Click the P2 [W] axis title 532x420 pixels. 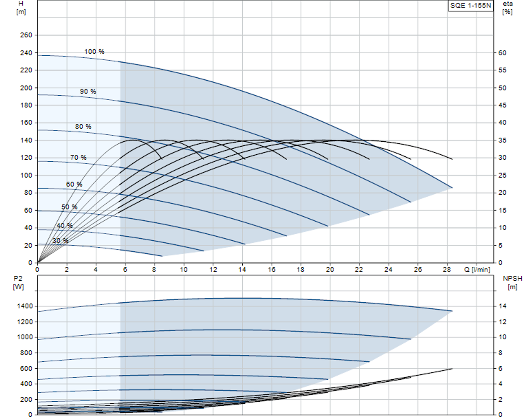(x=18, y=282)
